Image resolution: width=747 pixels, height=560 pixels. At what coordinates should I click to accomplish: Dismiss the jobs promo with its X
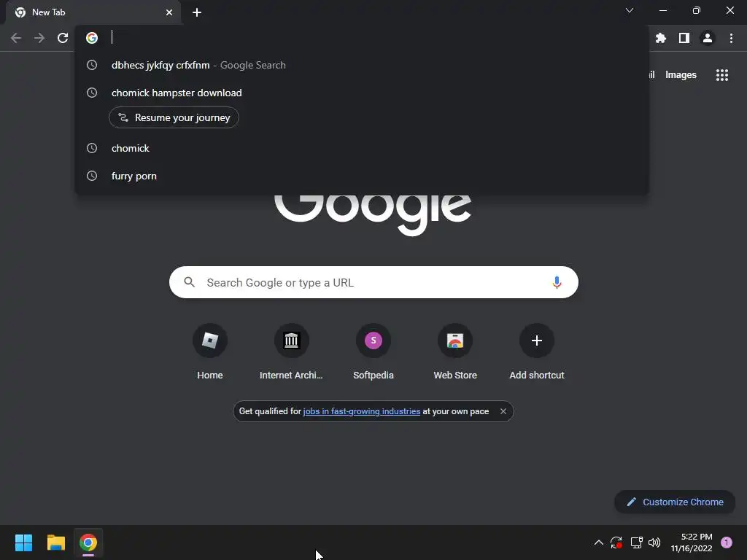(503, 411)
